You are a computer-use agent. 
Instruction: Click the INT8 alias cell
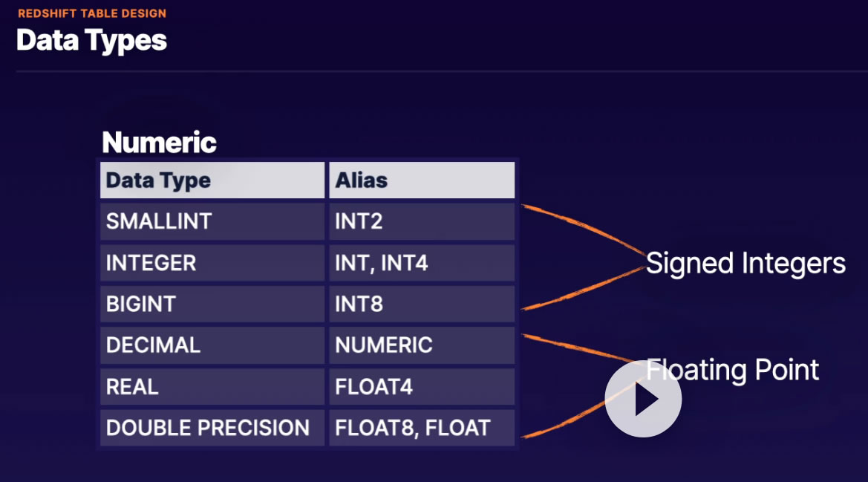[x=421, y=304]
